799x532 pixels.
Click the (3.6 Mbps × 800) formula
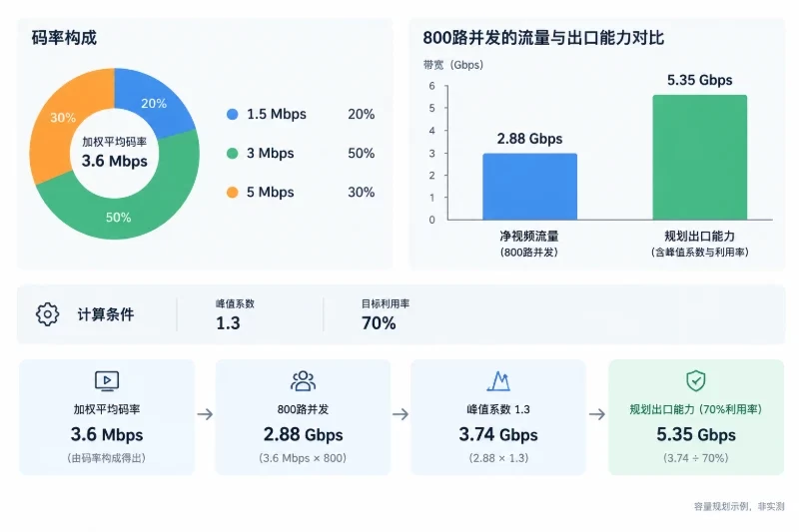304,458
